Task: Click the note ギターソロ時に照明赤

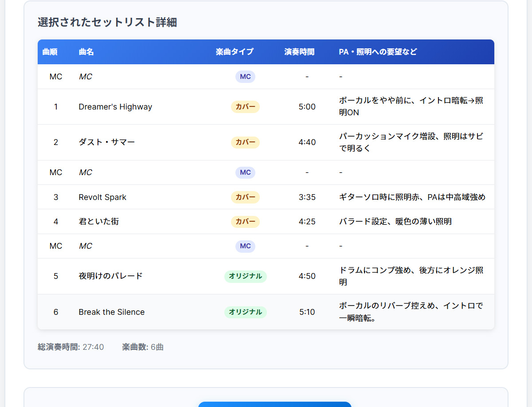Action: pyautogui.click(x=412, y=197)
